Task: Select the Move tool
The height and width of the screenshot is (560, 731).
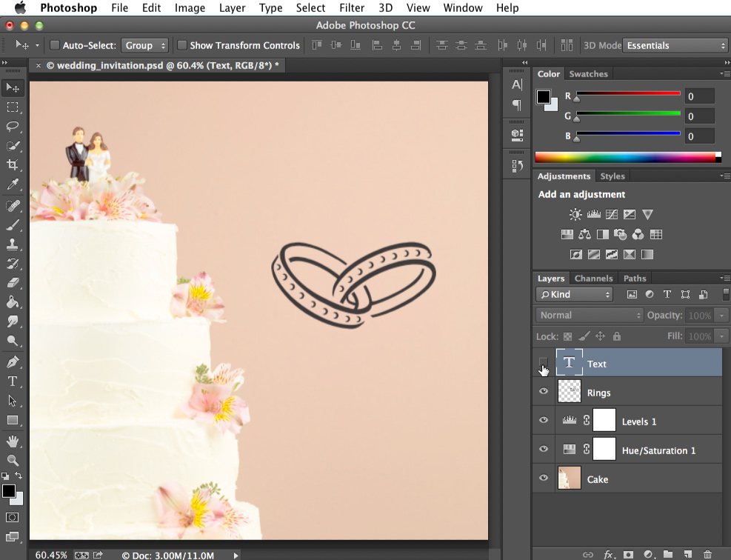Action: tap(13, 87)
